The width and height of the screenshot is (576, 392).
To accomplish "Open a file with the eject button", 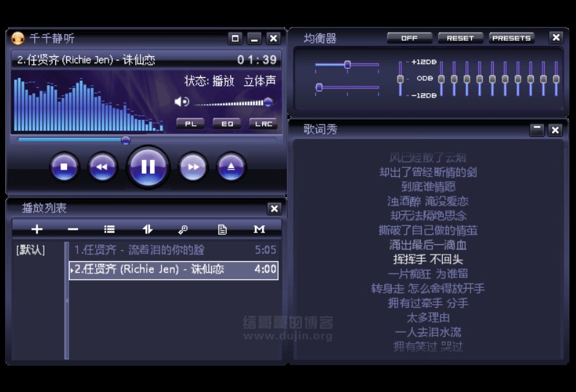I will (231, 167).
